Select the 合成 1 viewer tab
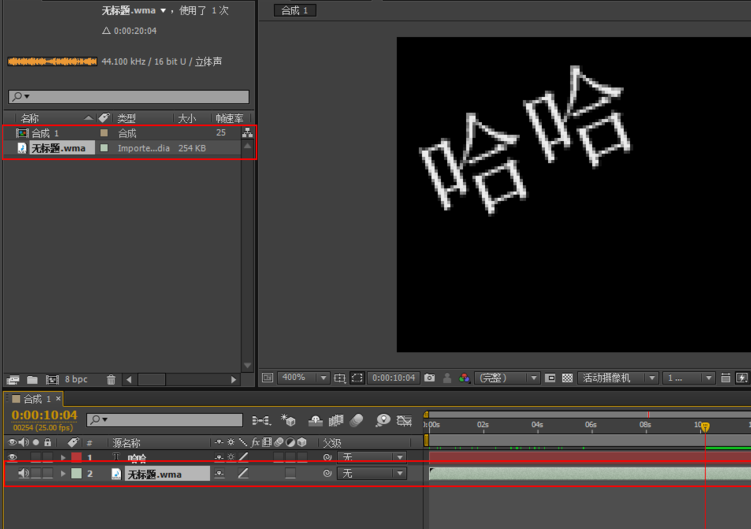Image resolution: width=751 pixels, height=529 pixels. tap(295, 10)
